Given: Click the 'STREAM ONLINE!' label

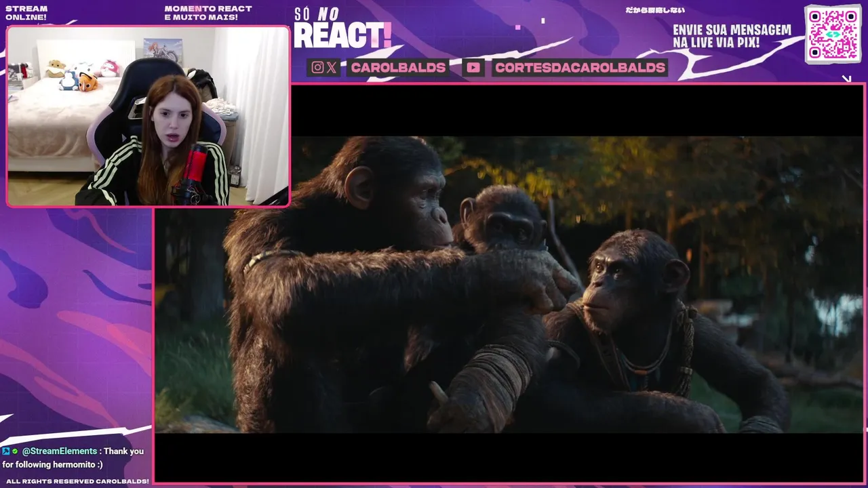Looking at the screenshot, I should pos(26,13).
